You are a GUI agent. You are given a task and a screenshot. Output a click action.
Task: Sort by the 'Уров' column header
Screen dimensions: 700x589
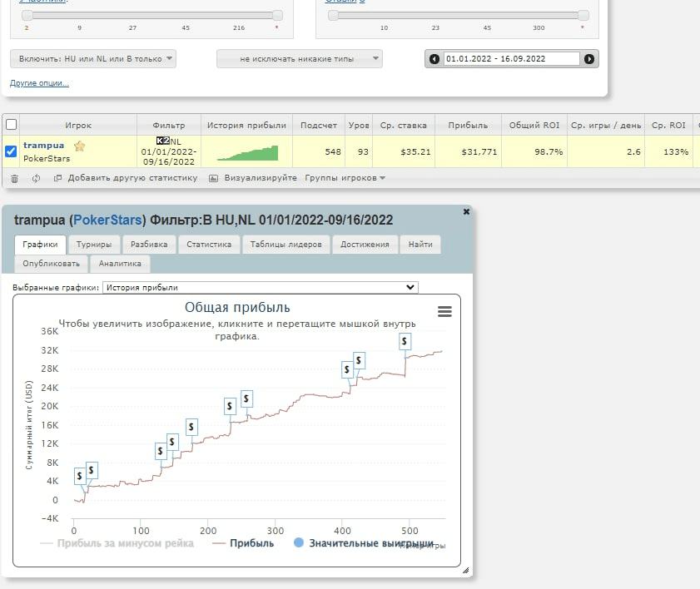[359, 126]
